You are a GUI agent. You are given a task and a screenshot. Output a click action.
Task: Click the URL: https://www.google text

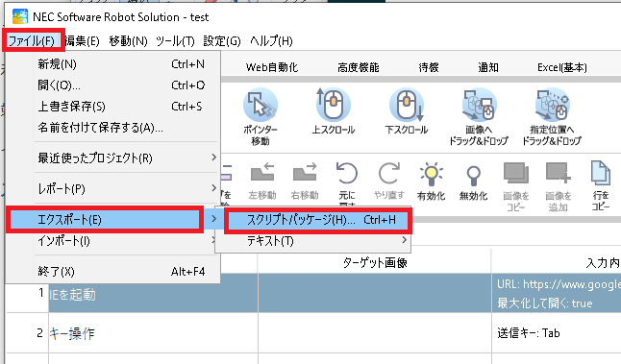click(559, 284)
